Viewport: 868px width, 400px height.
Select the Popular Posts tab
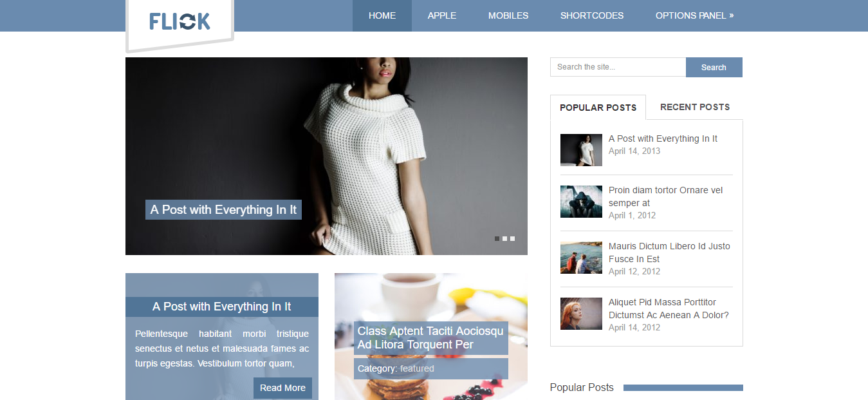(598, 108)
